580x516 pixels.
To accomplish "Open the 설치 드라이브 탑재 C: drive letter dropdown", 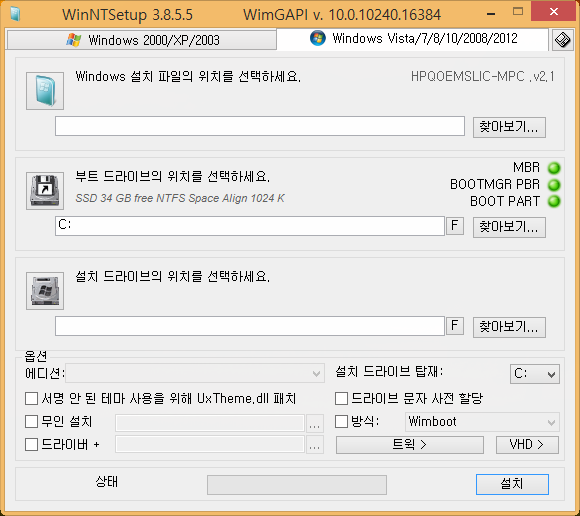I will click(535, 374).
